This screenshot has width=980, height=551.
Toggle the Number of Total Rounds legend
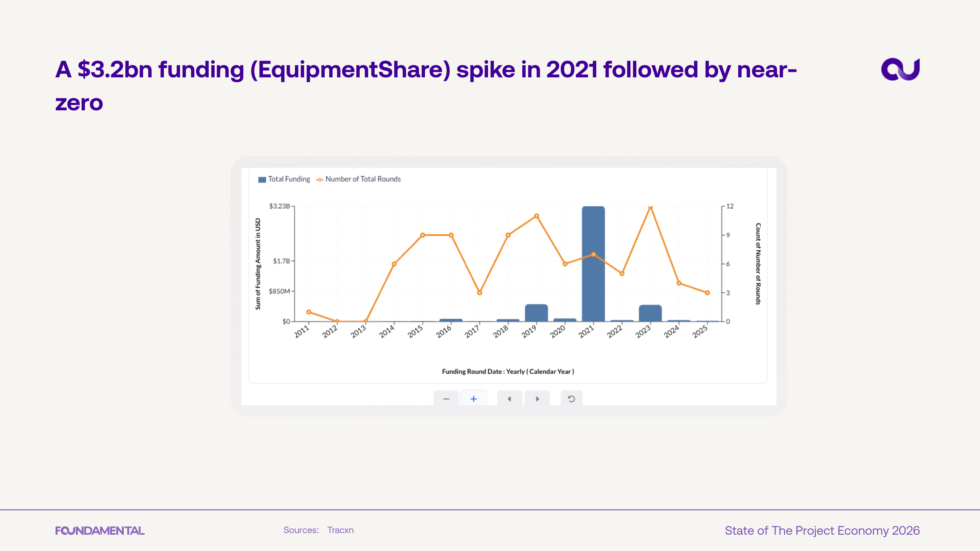(358, 179)
